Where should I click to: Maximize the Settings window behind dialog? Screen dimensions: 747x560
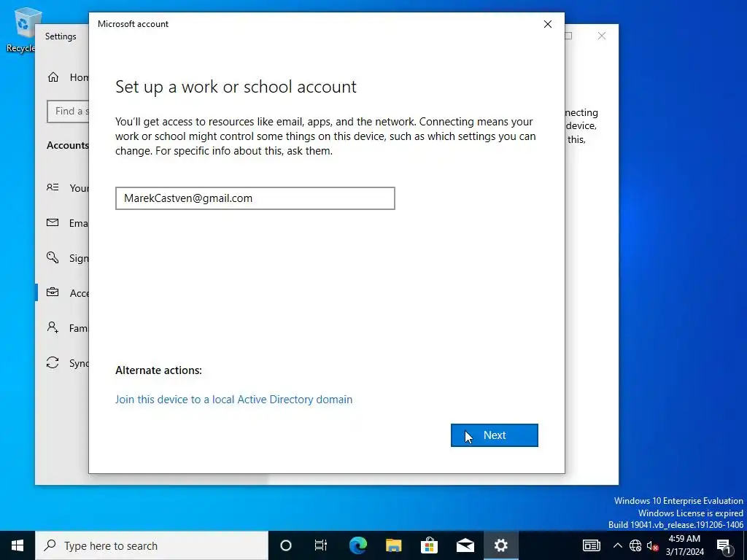point(569,36)
